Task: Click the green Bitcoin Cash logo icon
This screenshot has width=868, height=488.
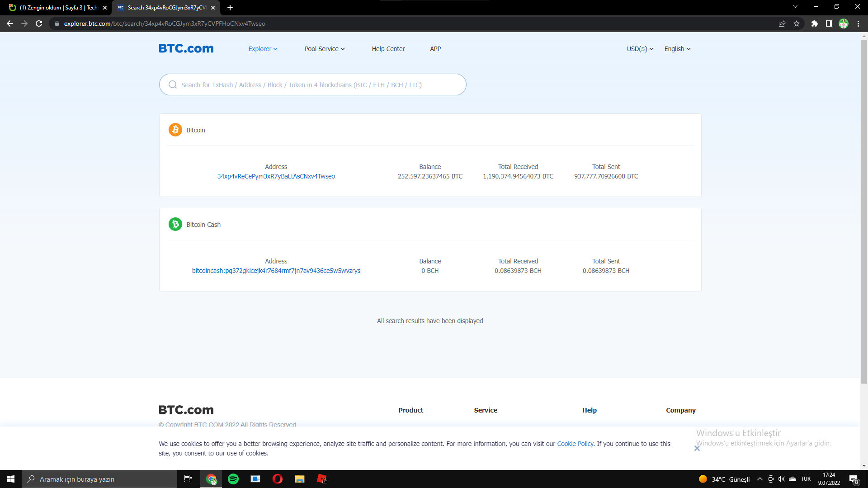Action: tap(175, 224)
